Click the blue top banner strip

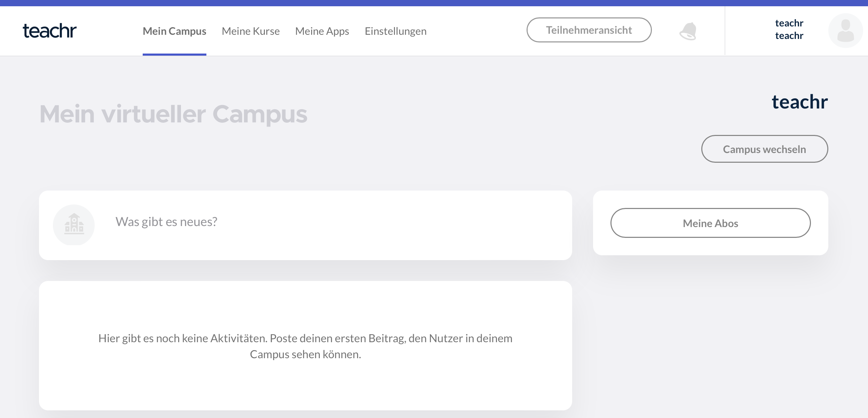pyautogui.click(x=434, y=3)
